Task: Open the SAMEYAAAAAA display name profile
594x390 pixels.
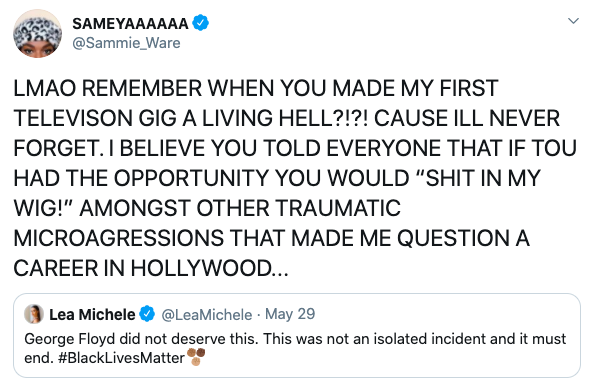Action: [130, 23]
